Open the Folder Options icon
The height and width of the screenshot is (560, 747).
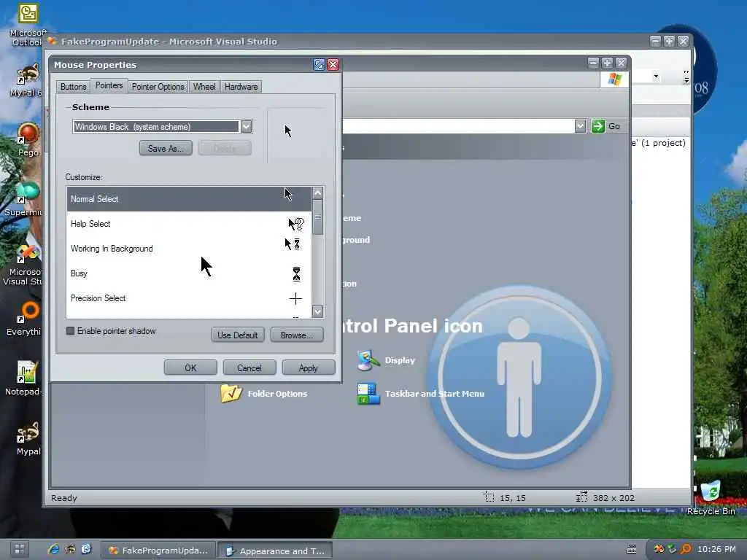231,393
